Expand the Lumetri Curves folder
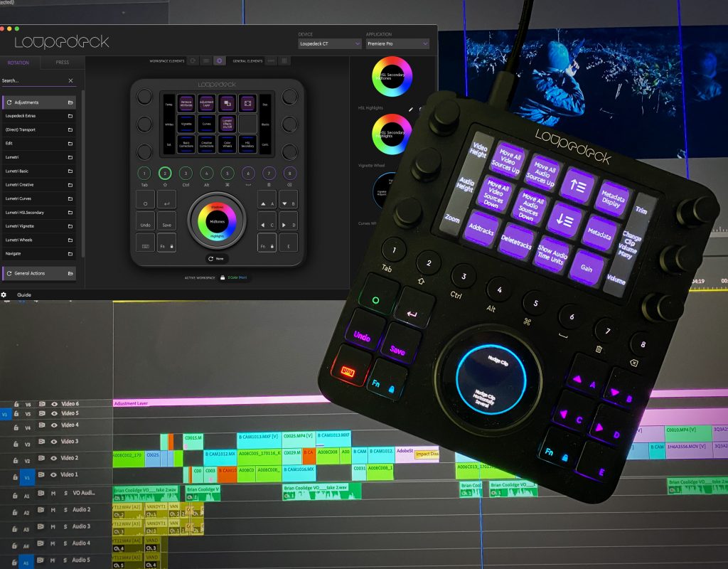 tap(39, 198)
